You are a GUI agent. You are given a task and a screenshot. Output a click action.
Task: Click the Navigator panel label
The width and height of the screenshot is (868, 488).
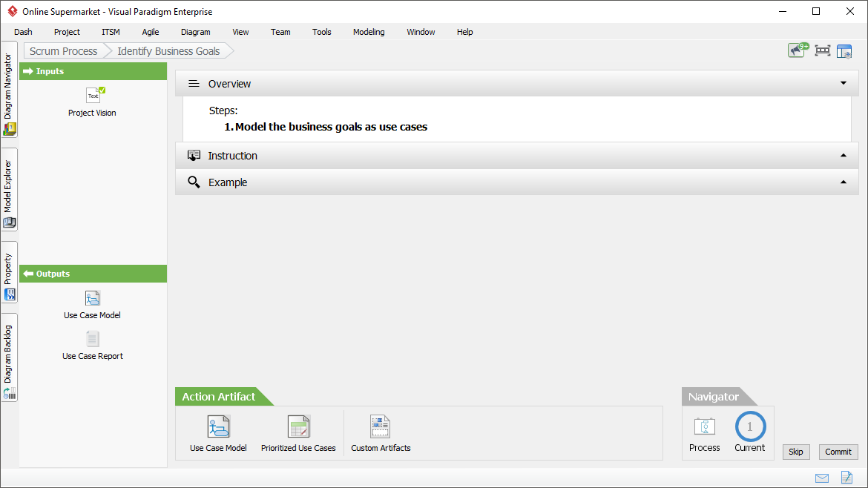(714, 397)
